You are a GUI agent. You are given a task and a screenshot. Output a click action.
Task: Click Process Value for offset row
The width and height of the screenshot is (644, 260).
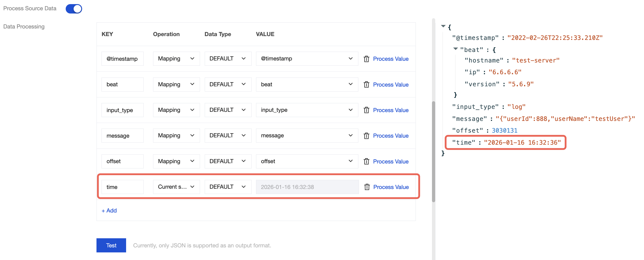tap(391, 161)
